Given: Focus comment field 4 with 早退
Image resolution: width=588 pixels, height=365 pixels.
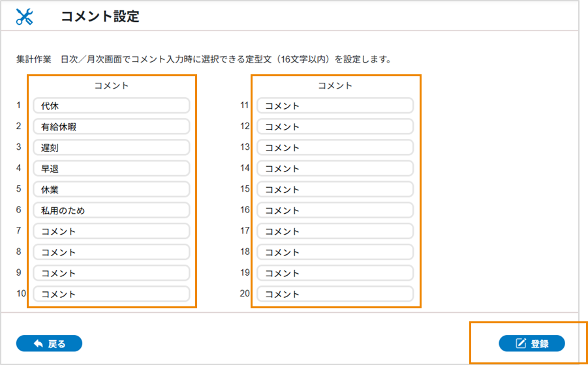Looking at the screenshot, I should (x=111, y=168).
